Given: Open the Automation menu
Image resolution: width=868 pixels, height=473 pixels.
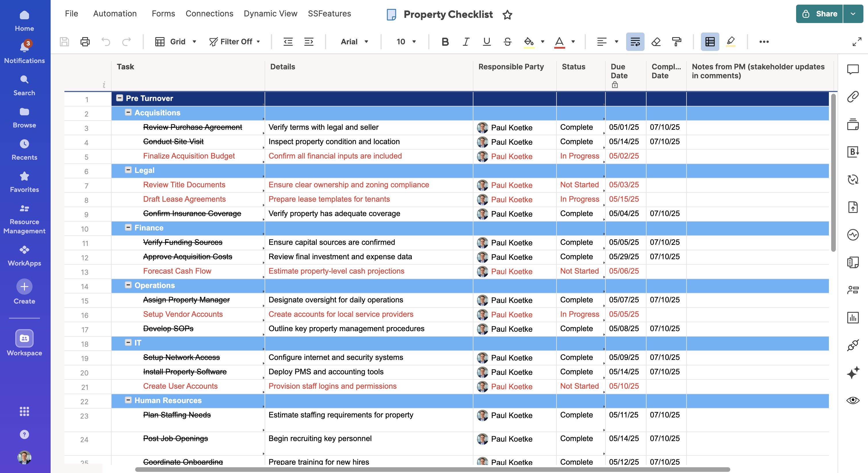Looking at the screenshot, I should click(x=115, y=14).
